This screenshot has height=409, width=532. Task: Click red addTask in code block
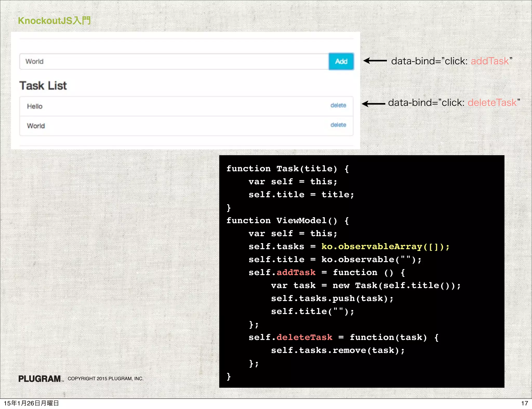[x=296, y=272]
